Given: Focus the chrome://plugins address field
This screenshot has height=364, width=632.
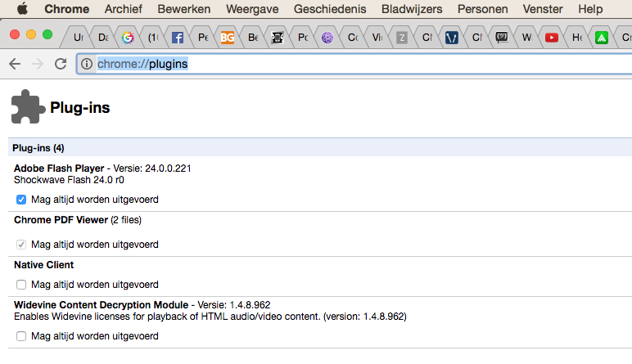Looking at the screenshot, I should click(x=354, y=64).
